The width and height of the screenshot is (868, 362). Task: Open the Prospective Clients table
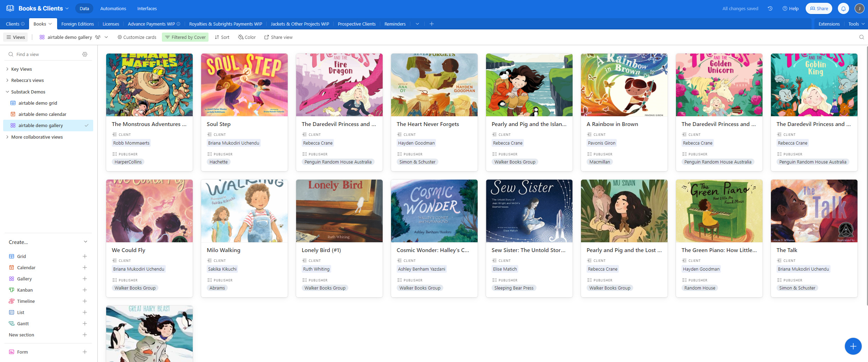357,24
